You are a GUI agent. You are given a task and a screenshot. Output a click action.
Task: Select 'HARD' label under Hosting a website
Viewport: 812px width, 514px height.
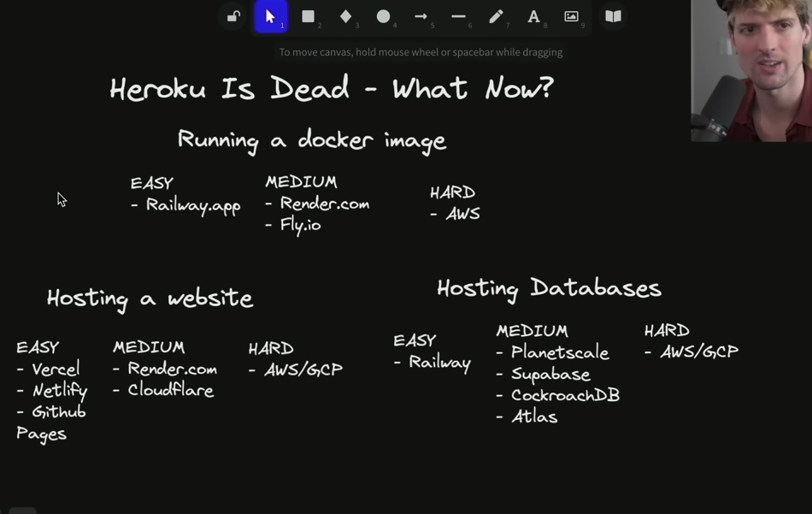271,349
